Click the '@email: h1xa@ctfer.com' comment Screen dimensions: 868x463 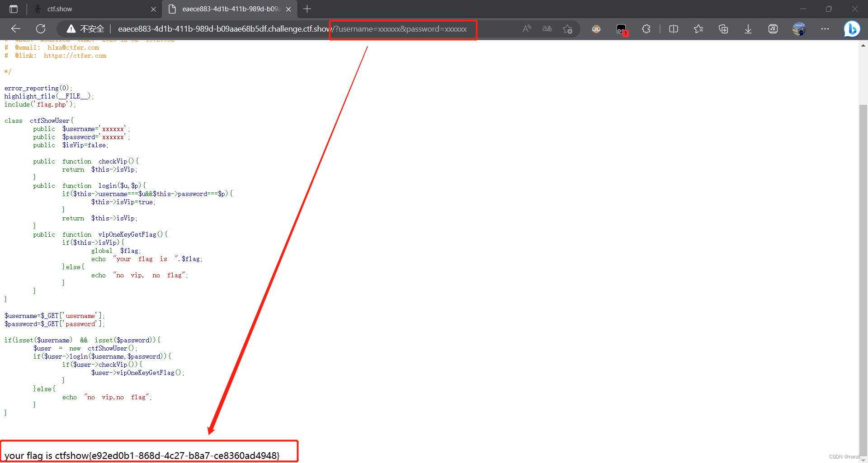[x=52, y=48]
